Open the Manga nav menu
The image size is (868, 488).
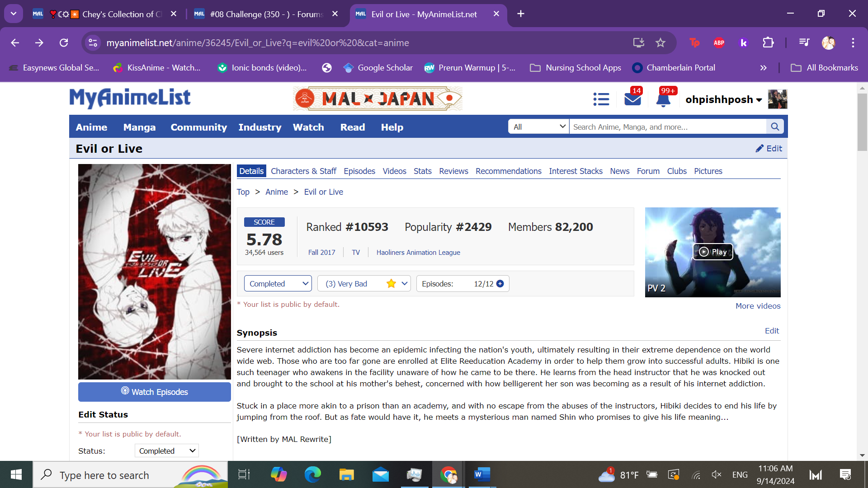pyautogui.click(x=139, y=127)
